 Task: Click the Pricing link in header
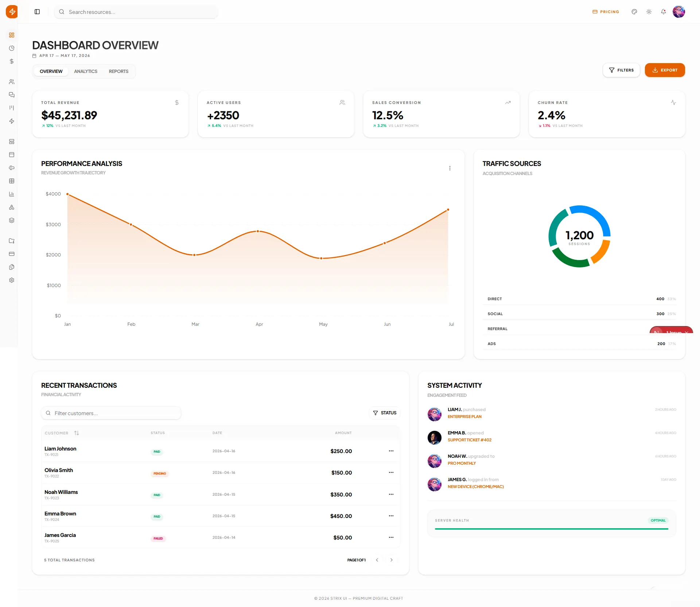tap(606, 12)
